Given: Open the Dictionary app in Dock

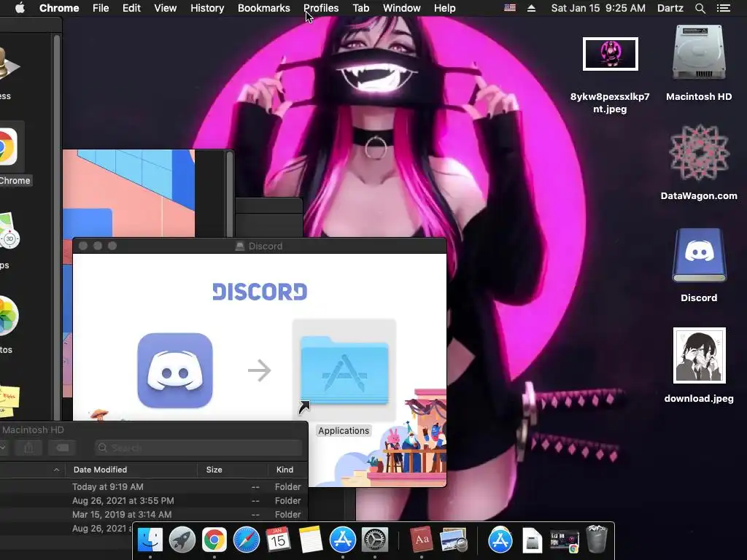Looking at the screenshot, I should (421, 540).
